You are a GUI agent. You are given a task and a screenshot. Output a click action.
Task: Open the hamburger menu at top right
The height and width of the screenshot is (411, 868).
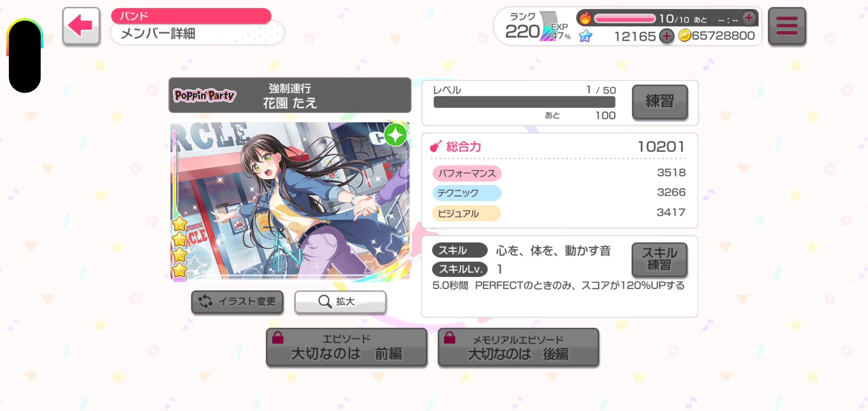787,26
